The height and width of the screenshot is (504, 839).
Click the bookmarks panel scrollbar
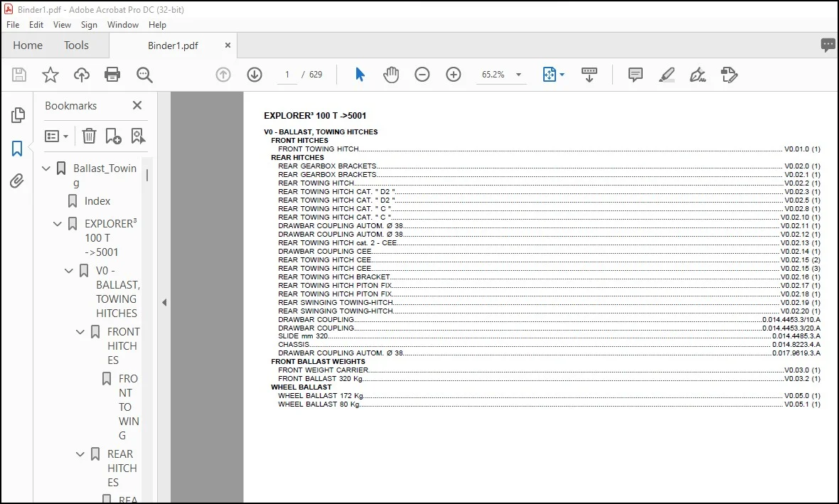[x=146, y=175]
